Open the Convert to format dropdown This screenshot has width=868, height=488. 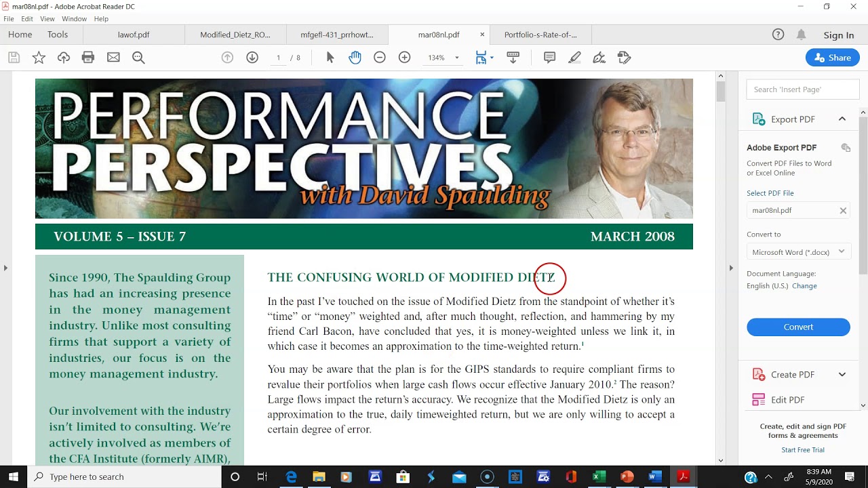point(798,252)
